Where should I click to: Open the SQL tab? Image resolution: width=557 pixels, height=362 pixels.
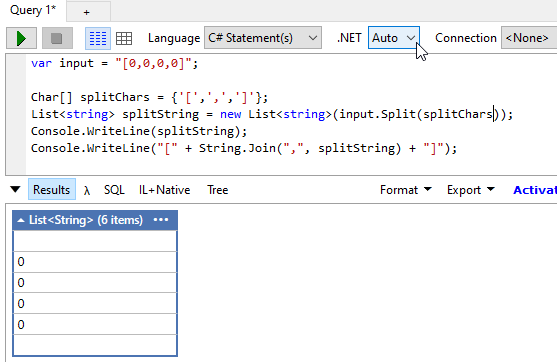click(x=114, y=190)
